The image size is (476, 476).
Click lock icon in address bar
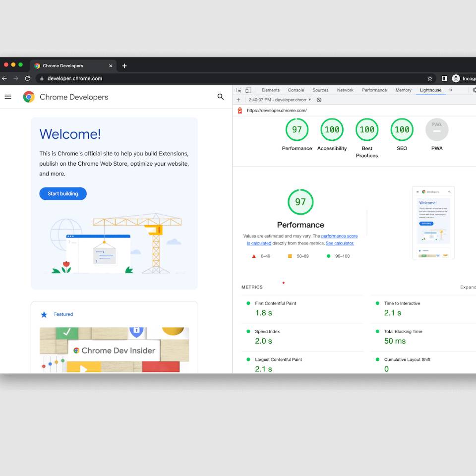pyautogui.click(x=42, y=79)
